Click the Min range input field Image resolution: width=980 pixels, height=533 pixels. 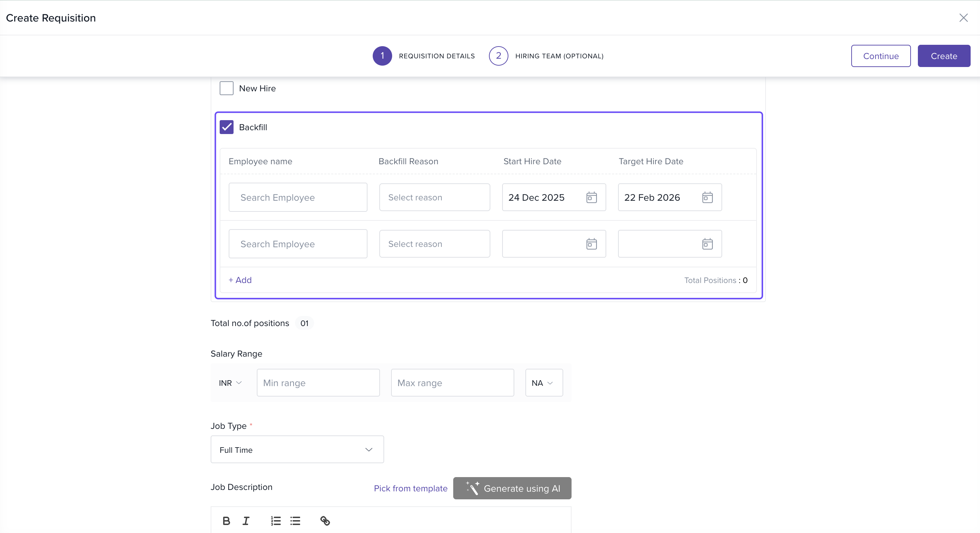(x=318, y=383)
